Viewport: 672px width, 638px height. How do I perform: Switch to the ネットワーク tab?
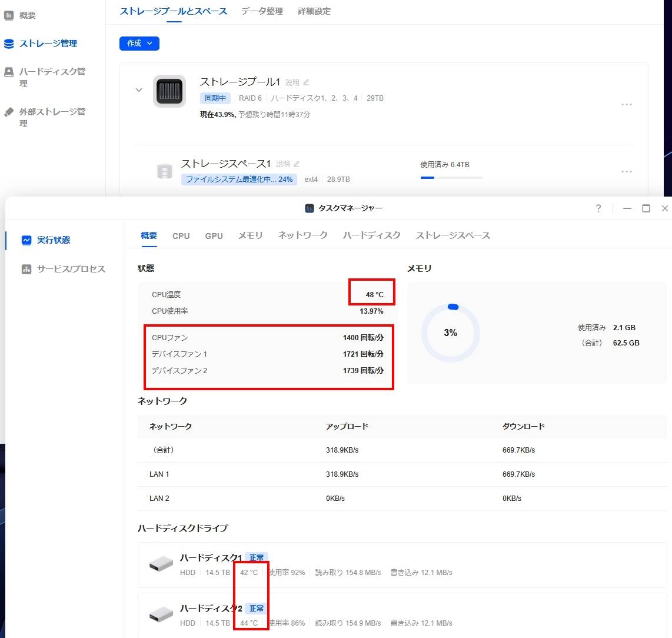[x=302, y=235]
